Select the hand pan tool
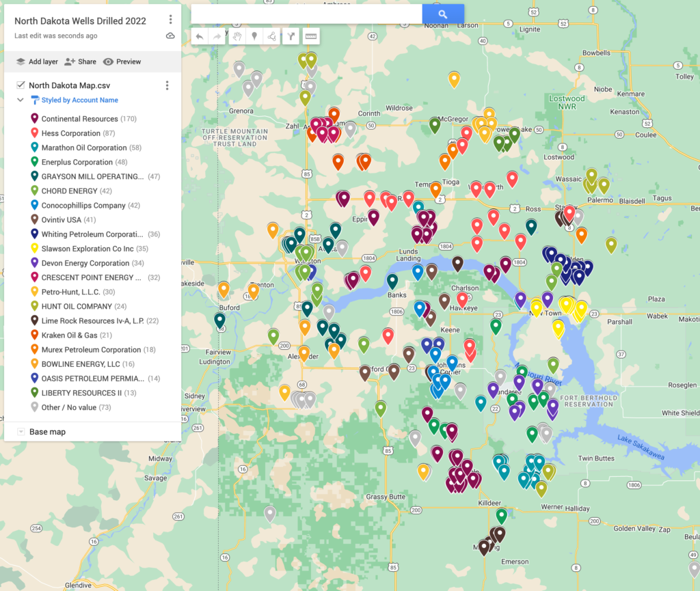 (x=237, y=37)
